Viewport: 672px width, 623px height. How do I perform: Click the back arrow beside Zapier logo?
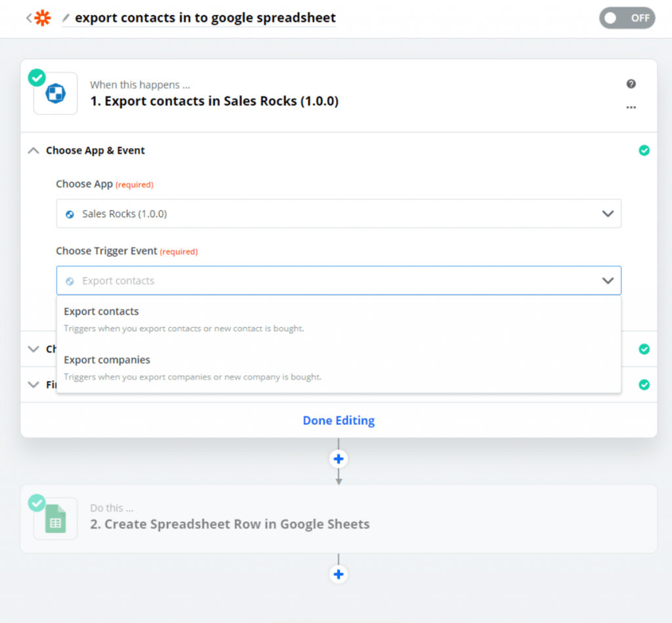coord(28,18)
